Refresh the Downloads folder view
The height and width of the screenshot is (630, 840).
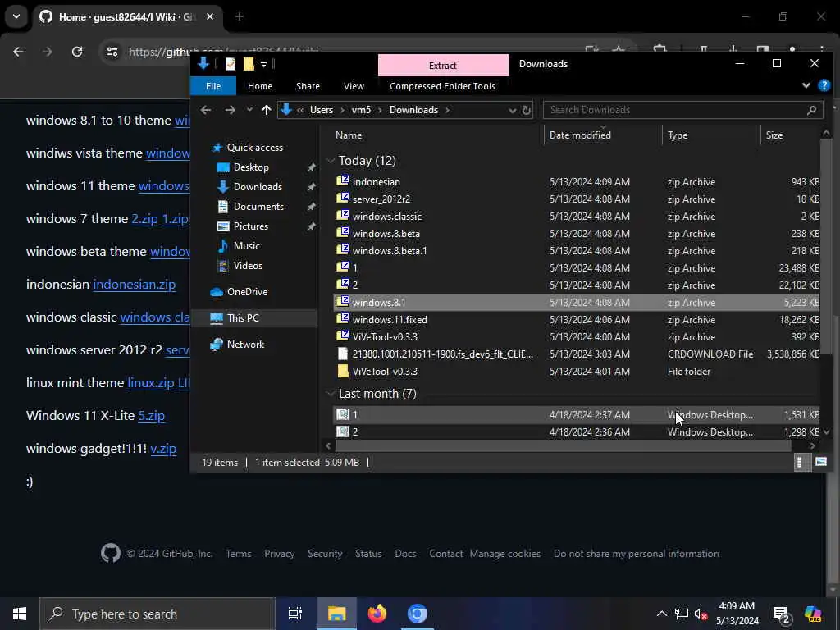pos(527,110)
